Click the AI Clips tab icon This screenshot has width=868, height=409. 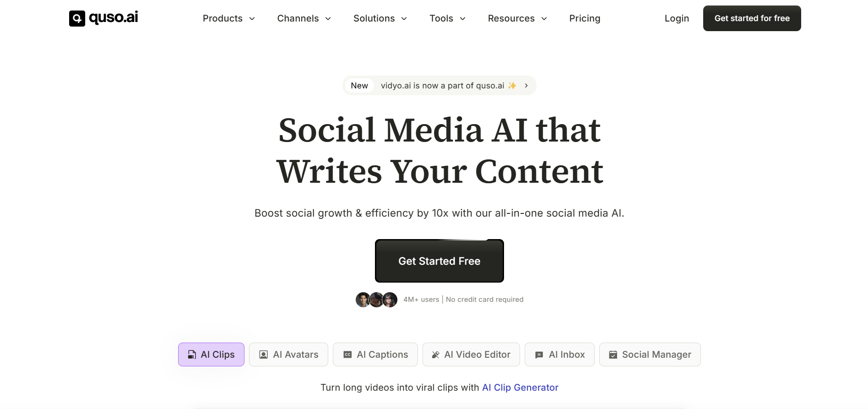click(192, 354)
